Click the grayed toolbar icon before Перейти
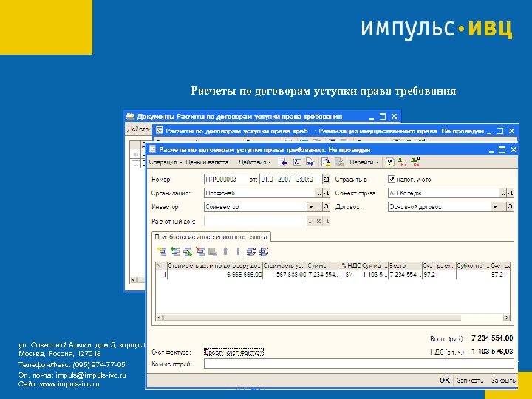The width and height of the screenshot is (532, 399). click(339, 162)
